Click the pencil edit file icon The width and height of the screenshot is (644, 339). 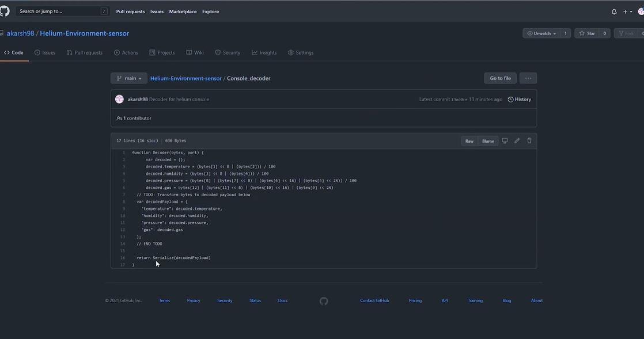click(517, 141)
